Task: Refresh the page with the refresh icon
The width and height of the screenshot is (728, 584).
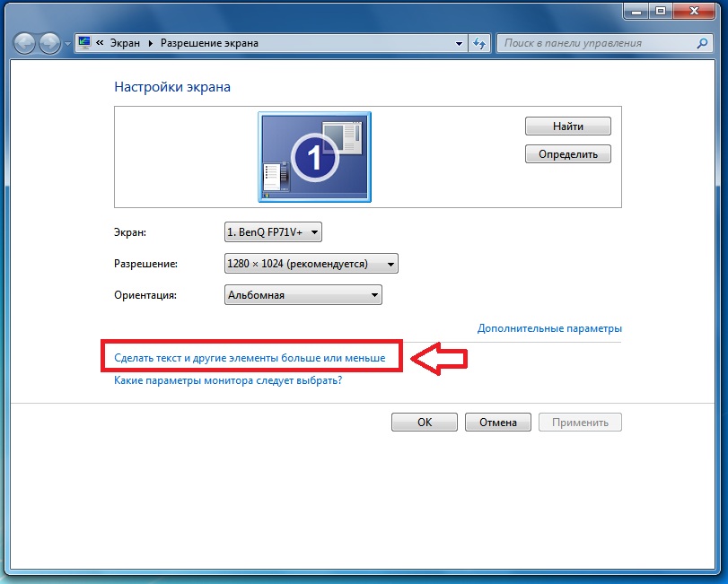Action: pyautogui.click(x=479, y=44)
